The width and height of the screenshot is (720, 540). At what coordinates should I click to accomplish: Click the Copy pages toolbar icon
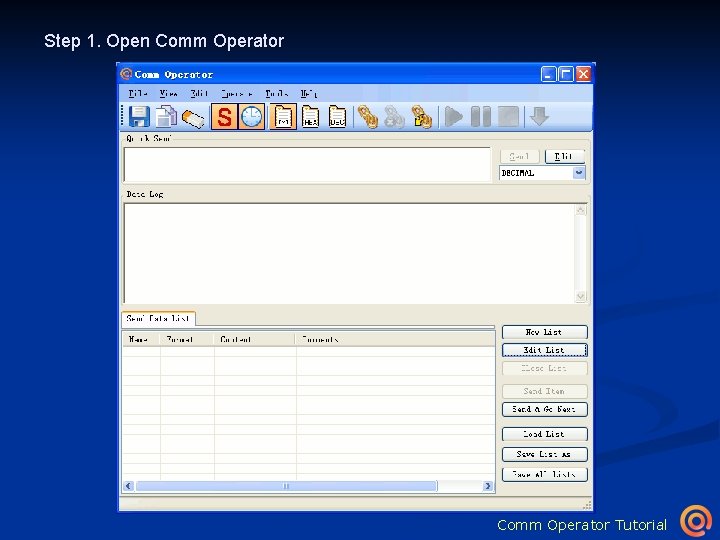pos(166,116)
